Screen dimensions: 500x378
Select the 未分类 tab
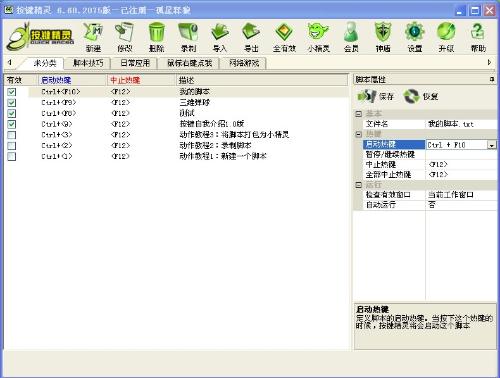(x=45, y=63)
